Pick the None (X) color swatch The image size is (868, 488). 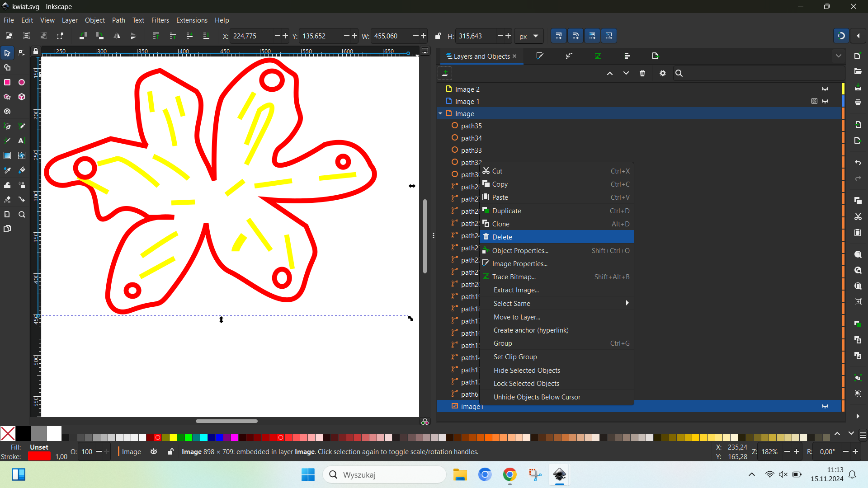coord(8,434)
